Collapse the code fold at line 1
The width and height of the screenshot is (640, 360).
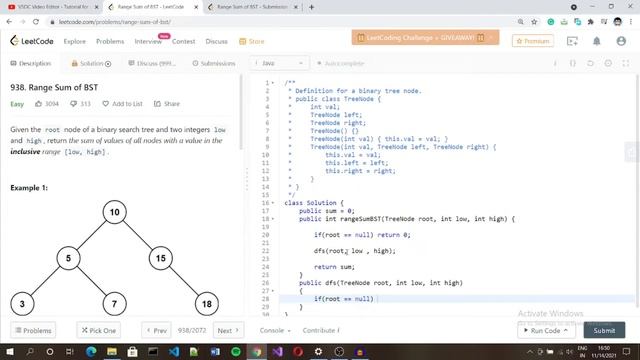pyautogui.click(x=273, y=83)
